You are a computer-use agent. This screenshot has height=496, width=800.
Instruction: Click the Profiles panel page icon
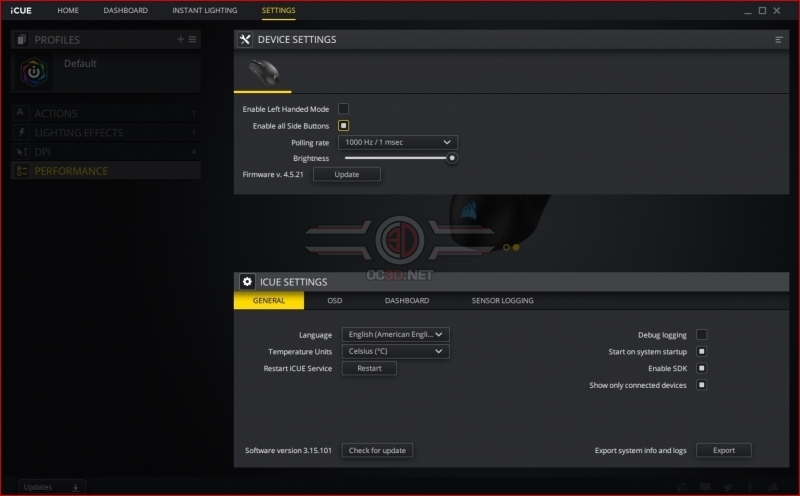[21, 39]
